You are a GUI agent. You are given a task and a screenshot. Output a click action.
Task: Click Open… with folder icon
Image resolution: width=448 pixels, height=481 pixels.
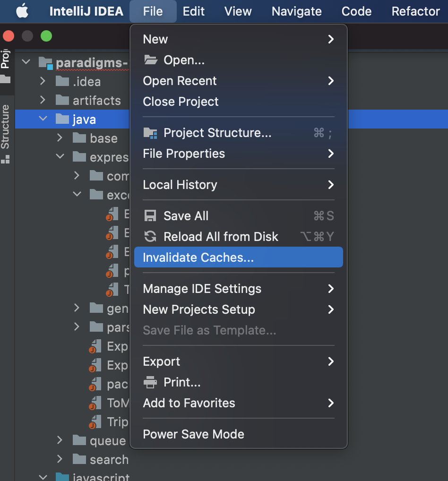[239, 60]
